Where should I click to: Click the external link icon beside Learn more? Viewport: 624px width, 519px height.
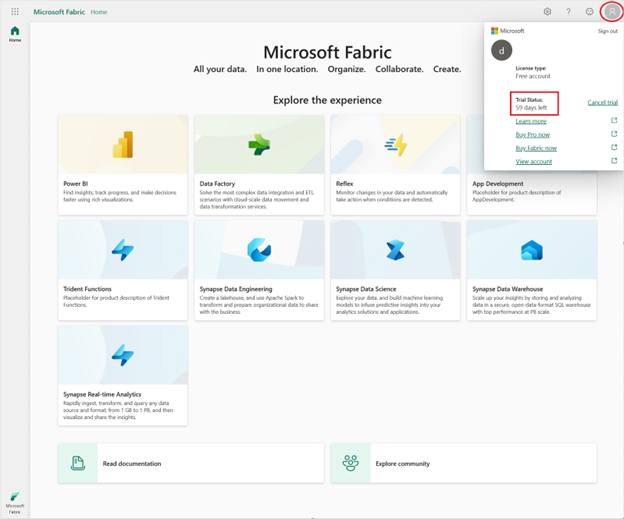614,120
